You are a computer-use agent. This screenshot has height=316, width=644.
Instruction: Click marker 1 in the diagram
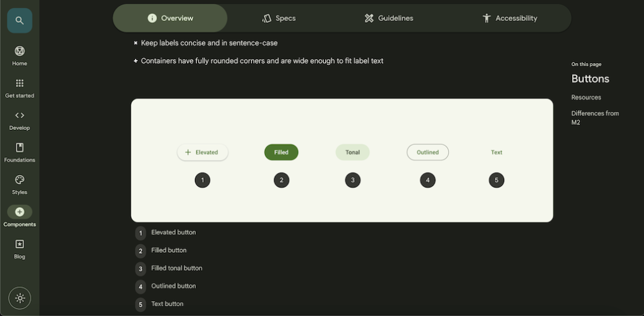point(202,180)
